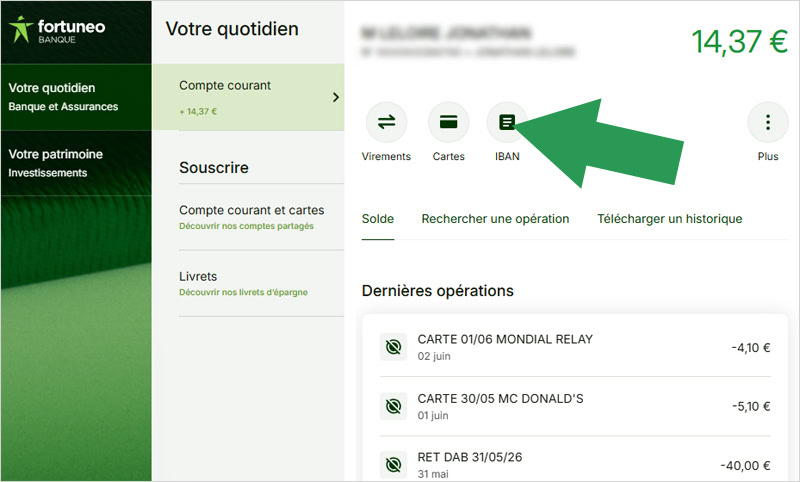Click the -5,10 € amount

coord(751,407)
